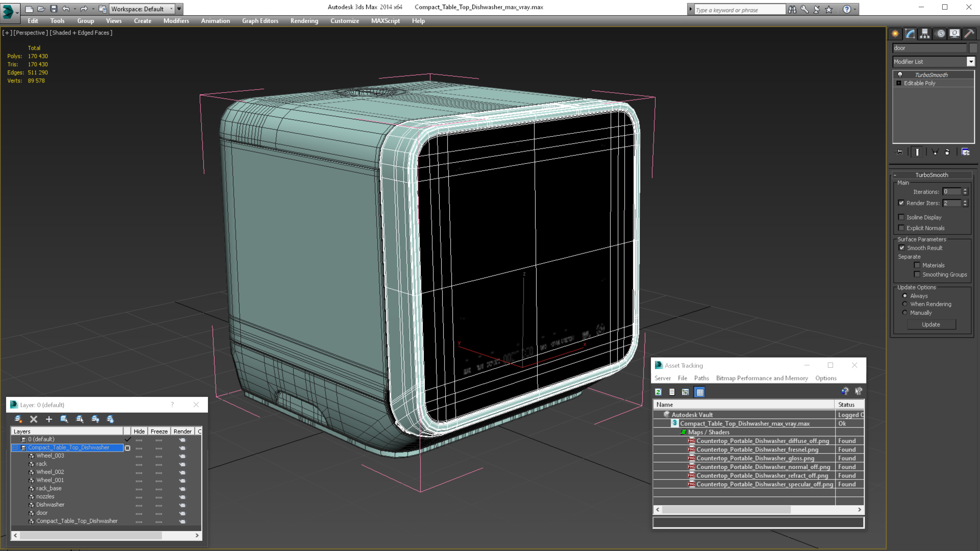The image size is (980, 551).
Task: Refresh the Asset Tracking list
Action: click(x=658, y=392)
